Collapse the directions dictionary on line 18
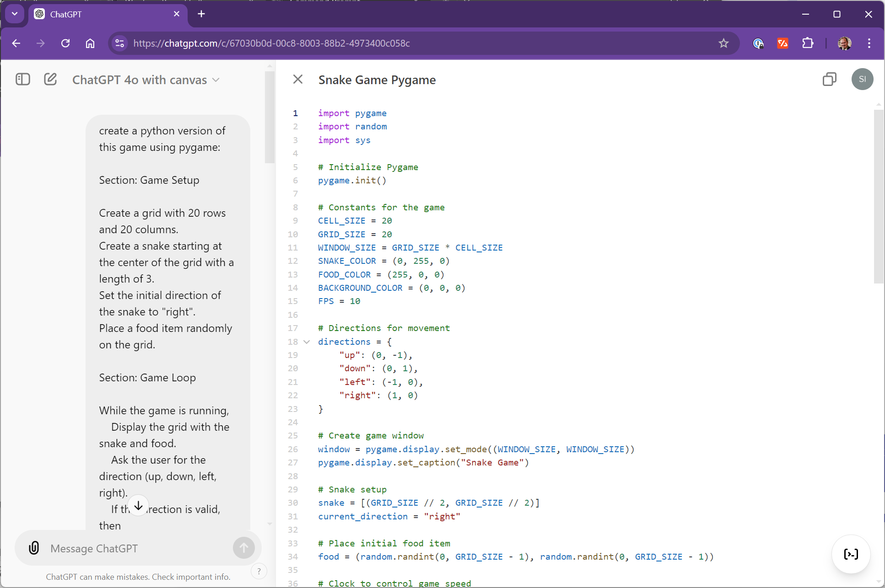The height and width of the screenshot is (588, 885). 307,342
